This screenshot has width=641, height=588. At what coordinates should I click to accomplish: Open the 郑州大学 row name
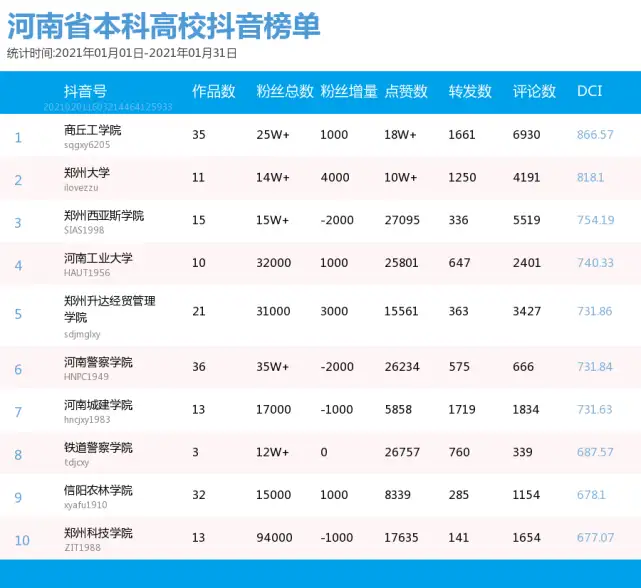click(87, 173)
